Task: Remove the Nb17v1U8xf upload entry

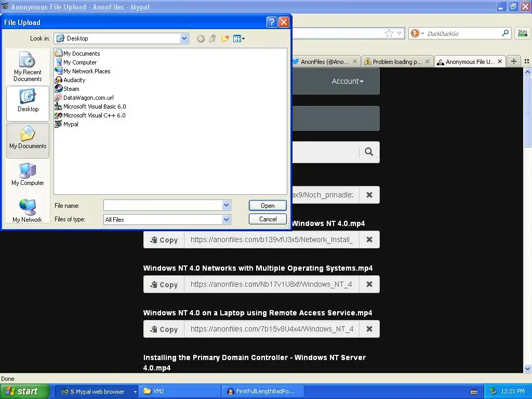Action: (x=369, y=284)
